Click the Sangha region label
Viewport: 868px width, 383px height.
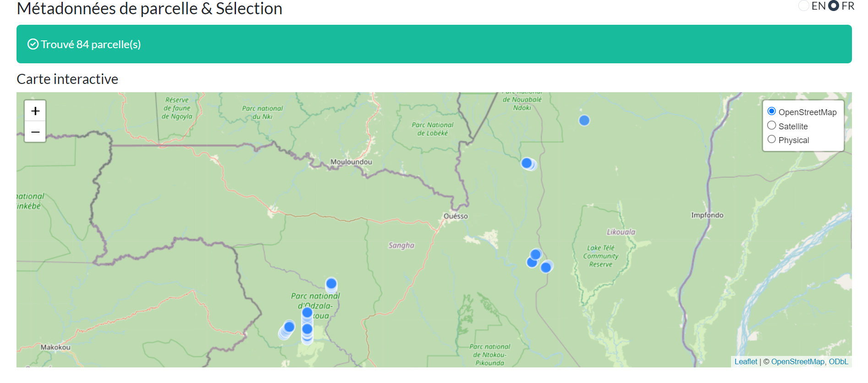click(401, 245)
